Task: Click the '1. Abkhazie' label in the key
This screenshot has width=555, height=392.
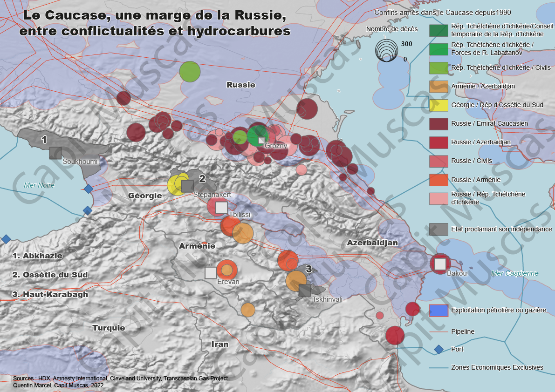Action: click(37, 256)
